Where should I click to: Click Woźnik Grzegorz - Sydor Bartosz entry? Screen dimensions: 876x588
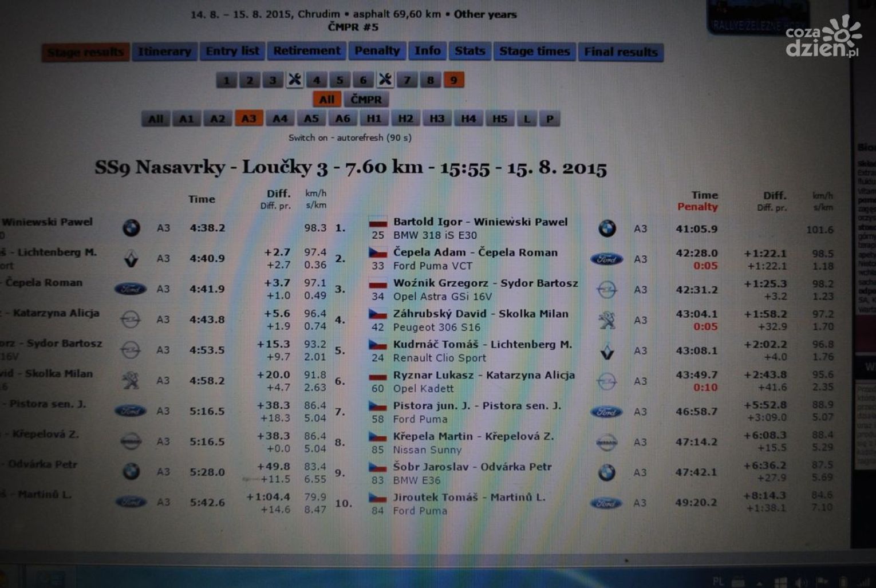pyautogui.click(x=486, y=283)
